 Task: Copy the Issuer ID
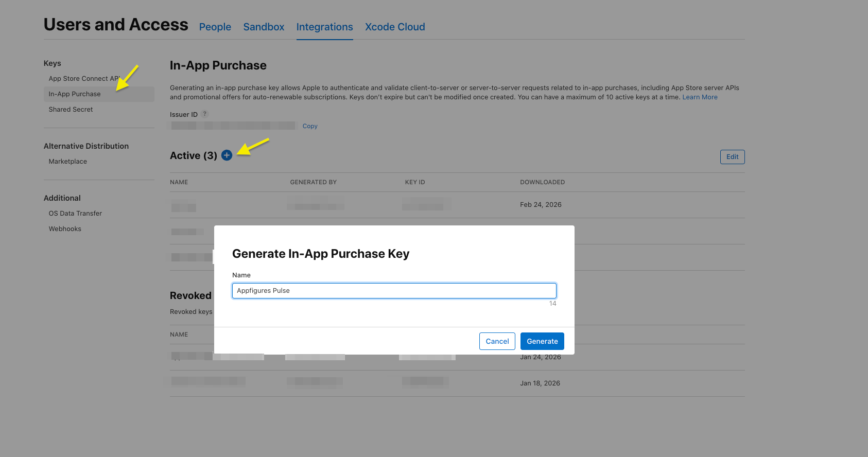(310, 126)
